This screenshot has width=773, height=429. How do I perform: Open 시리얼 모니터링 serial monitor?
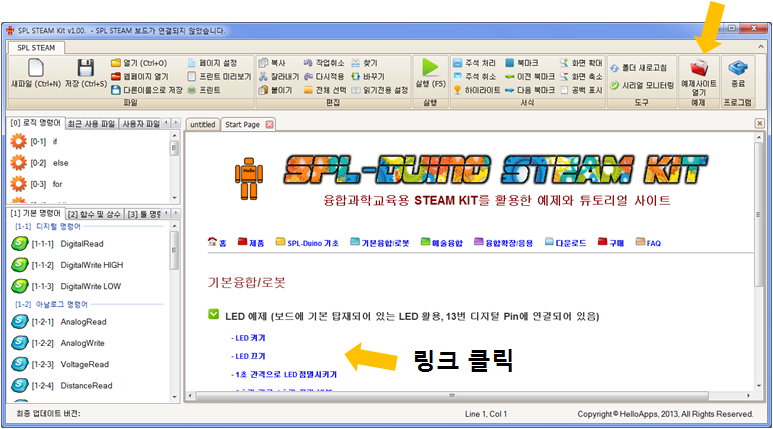642,85
